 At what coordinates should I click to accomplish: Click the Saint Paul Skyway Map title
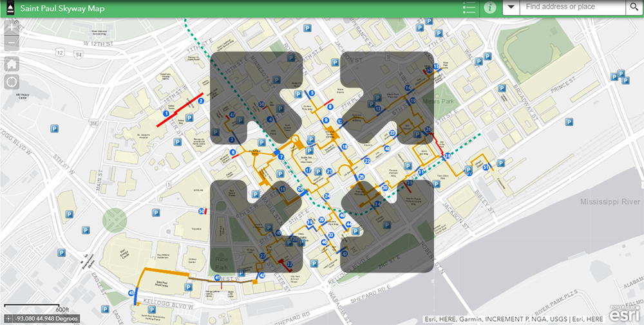[62, 8]
